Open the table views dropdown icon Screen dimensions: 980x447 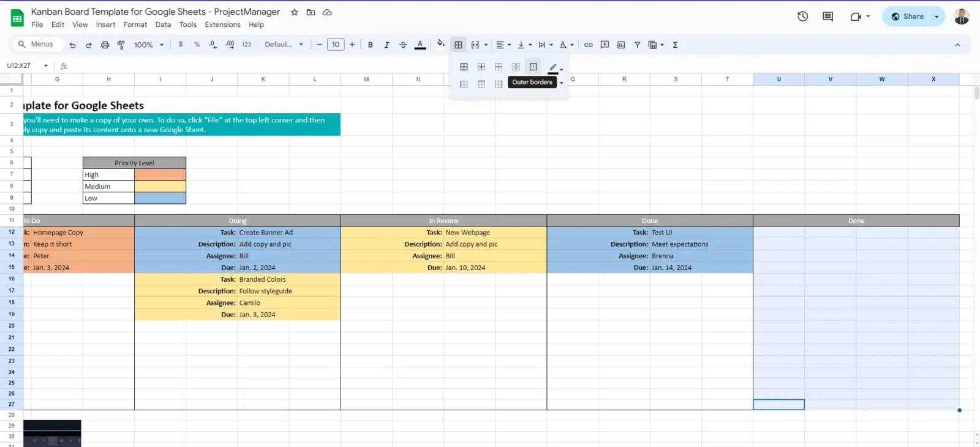[x=656, y=45]
